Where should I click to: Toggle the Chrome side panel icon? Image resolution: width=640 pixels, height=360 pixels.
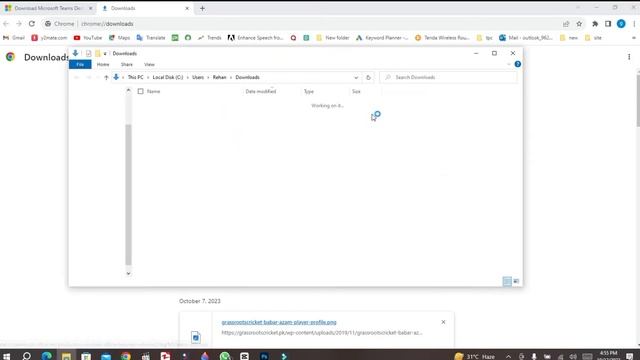[608, 24]
